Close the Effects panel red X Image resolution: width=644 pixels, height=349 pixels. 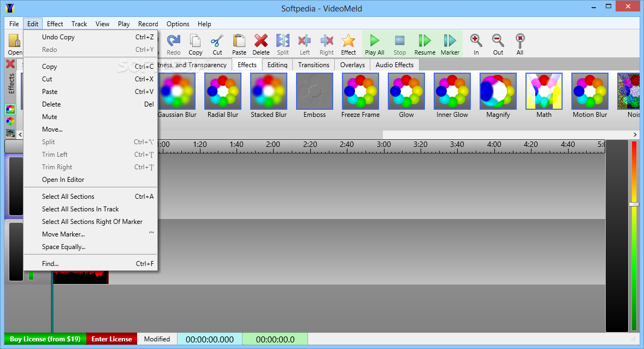(10, 64)
